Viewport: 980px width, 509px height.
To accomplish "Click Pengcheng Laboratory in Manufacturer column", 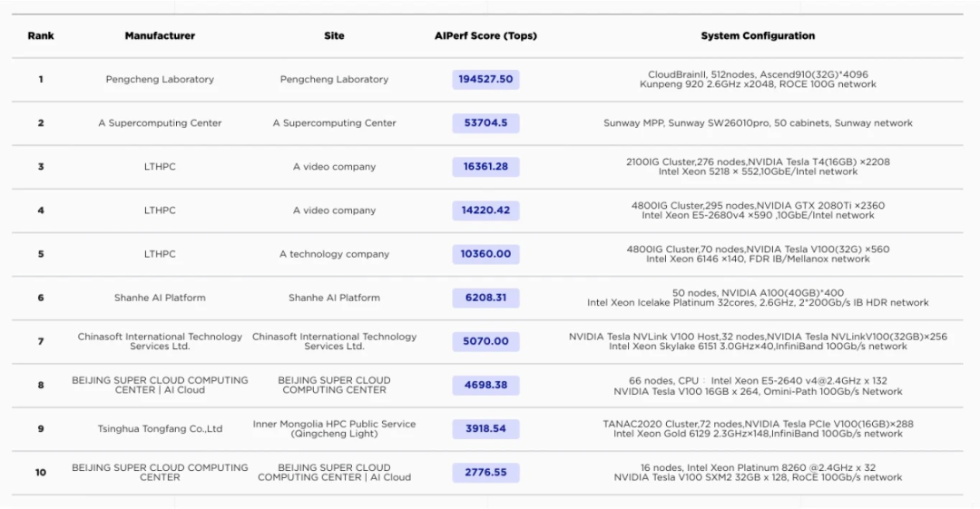I will pyautogui.click(x=160, y=80).
